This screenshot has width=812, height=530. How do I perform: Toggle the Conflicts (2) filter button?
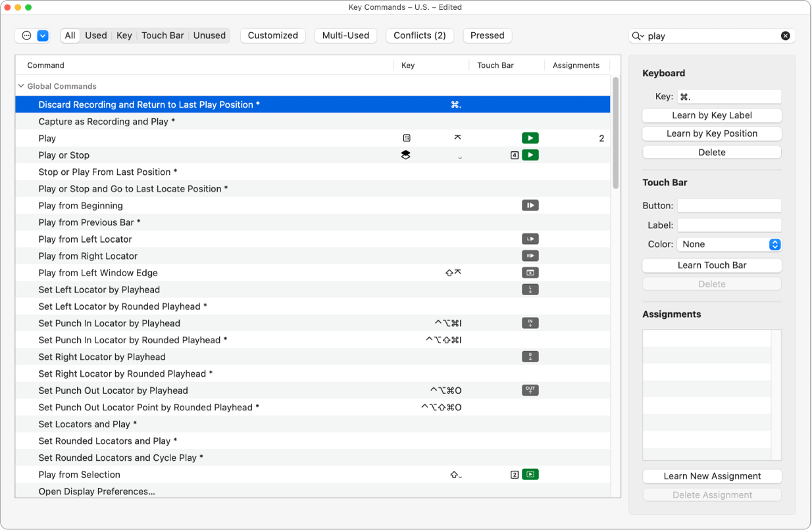coord(420,36)
